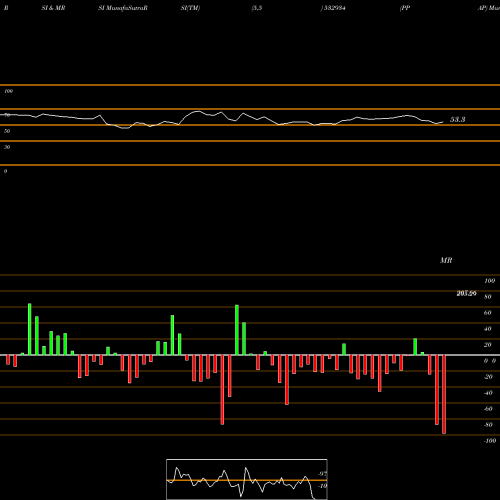Click the "53.3" RSI value label
Image resolution: width=500 pixels, height=500 pixels.
[457, 119]
